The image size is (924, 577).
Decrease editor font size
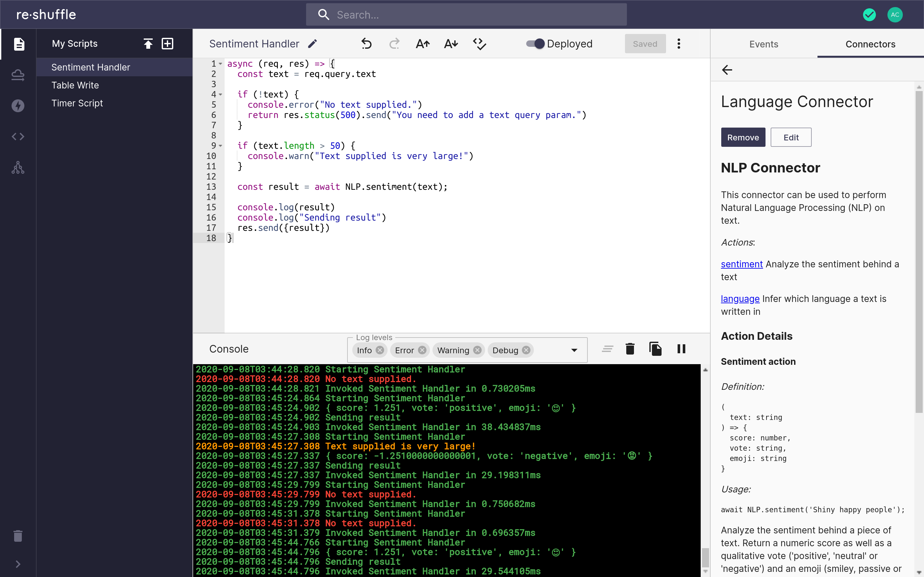pos(451,44)
